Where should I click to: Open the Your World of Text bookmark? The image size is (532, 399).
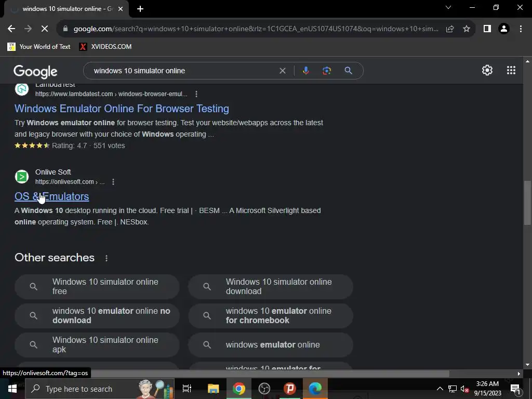(x=39, y=47)
